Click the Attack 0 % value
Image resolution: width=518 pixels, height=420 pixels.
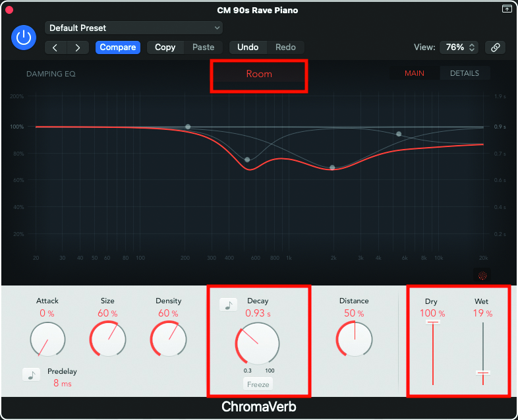(47, 313)
